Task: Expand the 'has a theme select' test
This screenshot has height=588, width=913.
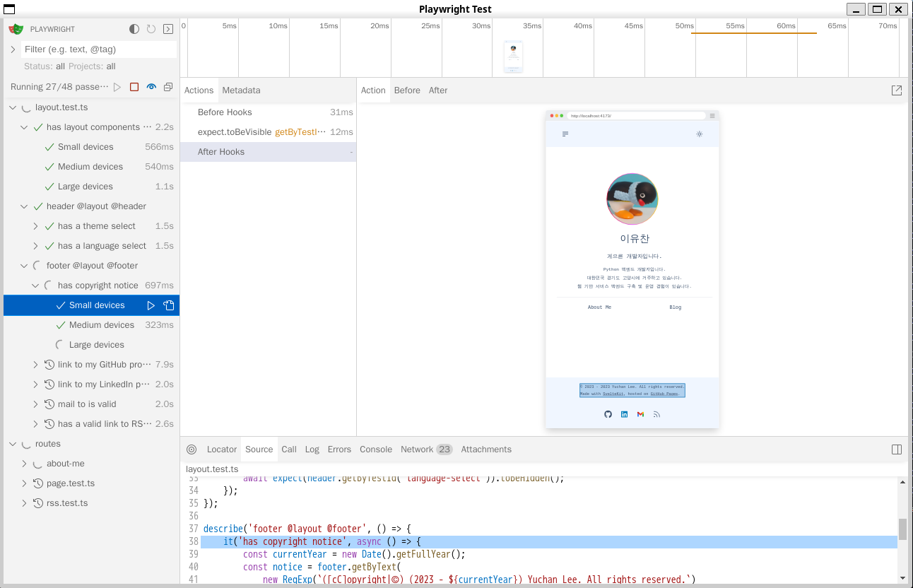Action: [x=35, y=226]
